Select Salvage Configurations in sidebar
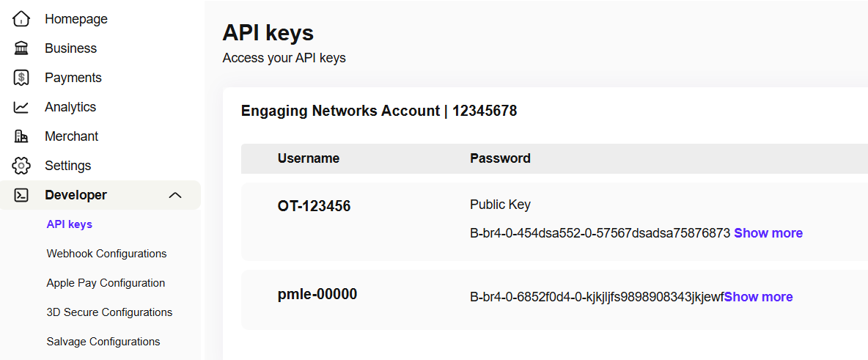 103,342
